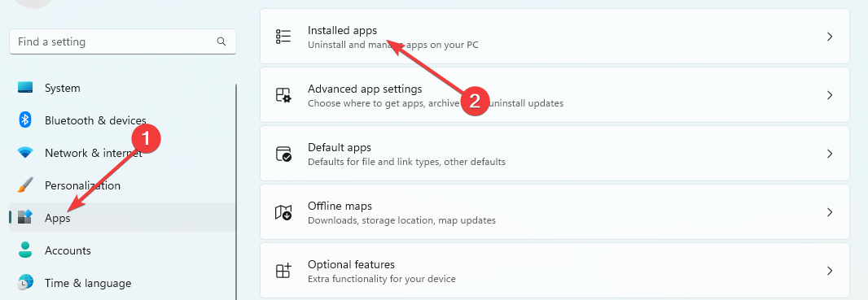
Task: Open the Default apps chevron arrow
Action: click(830, 154)
